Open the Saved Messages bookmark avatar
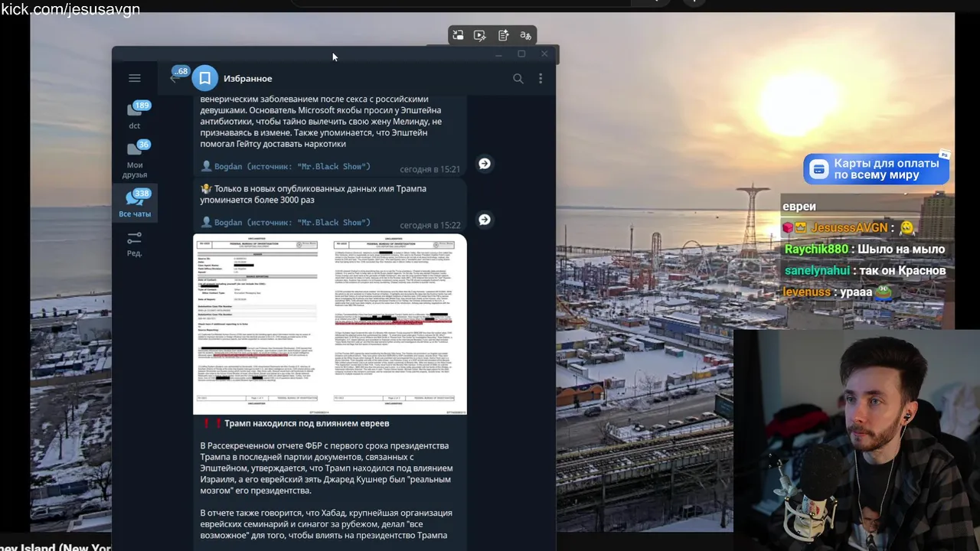Viewport: 980px width, 551px height. coord(204,78)
